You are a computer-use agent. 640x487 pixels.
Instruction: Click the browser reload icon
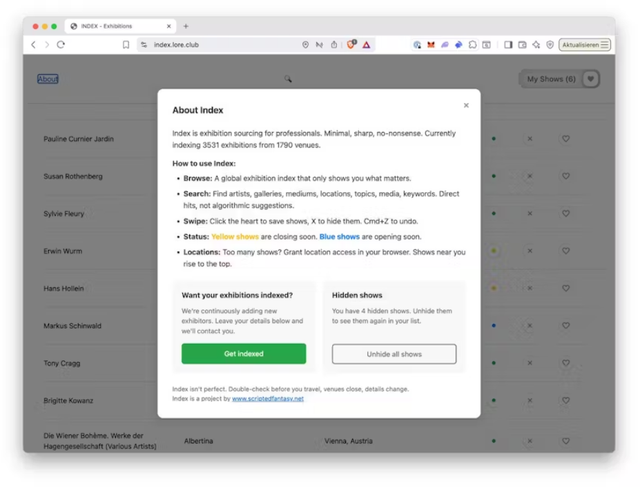pyautogui.click(x=61, y=45)
